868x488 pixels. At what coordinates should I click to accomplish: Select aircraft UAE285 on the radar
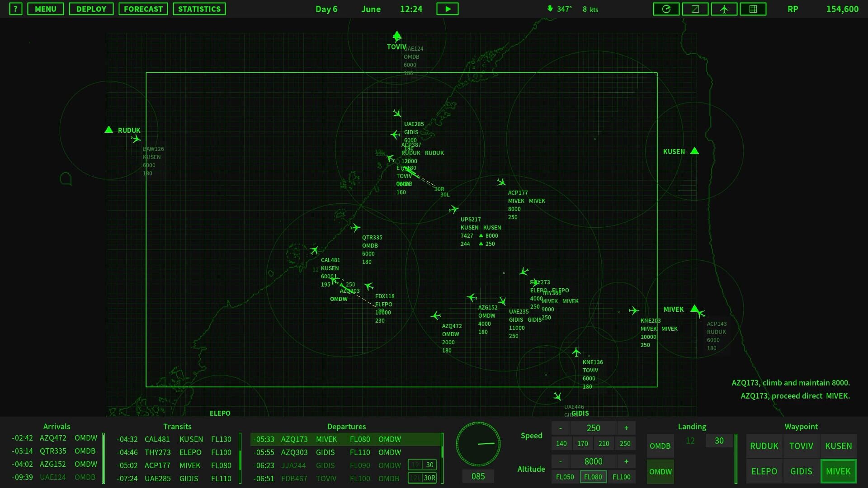[x=396, y=114]
